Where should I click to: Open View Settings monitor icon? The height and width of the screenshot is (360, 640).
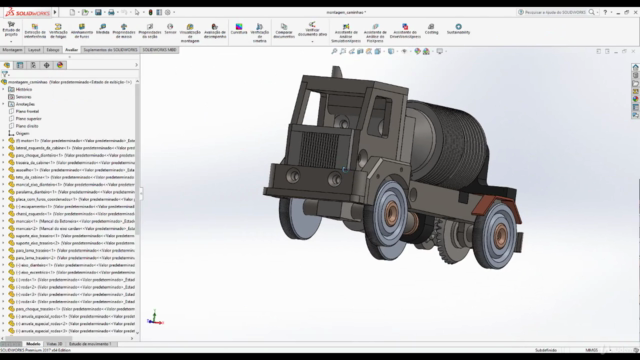click(x=440, y=51)
